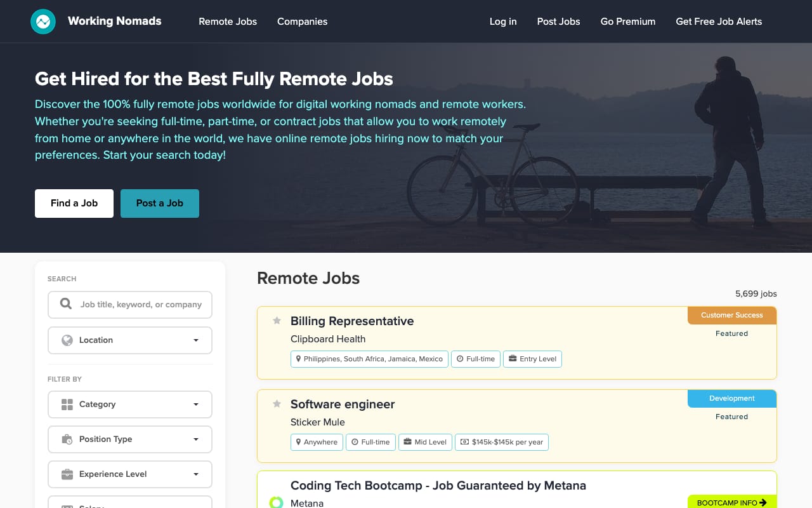The height and width of the screenshot is (508, 812).
Task: Favorite the Software engineer job listing
Action: [x=277, y=404]
